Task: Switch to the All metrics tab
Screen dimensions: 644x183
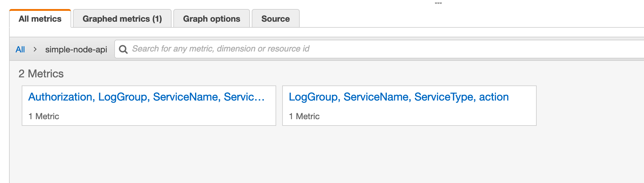Action: [x=40, y=19]
